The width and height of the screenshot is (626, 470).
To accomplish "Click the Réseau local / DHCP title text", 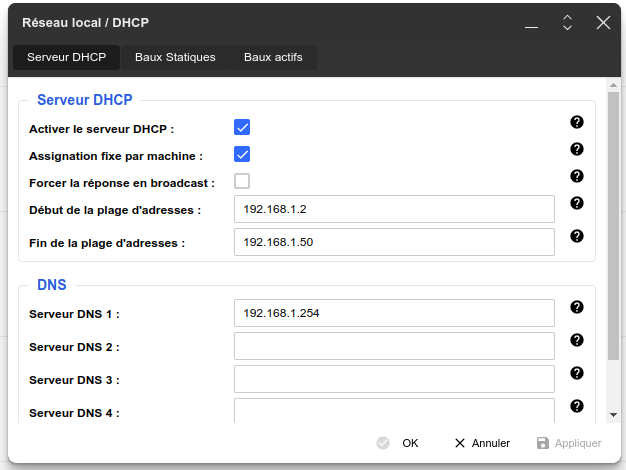I will 85,23.
